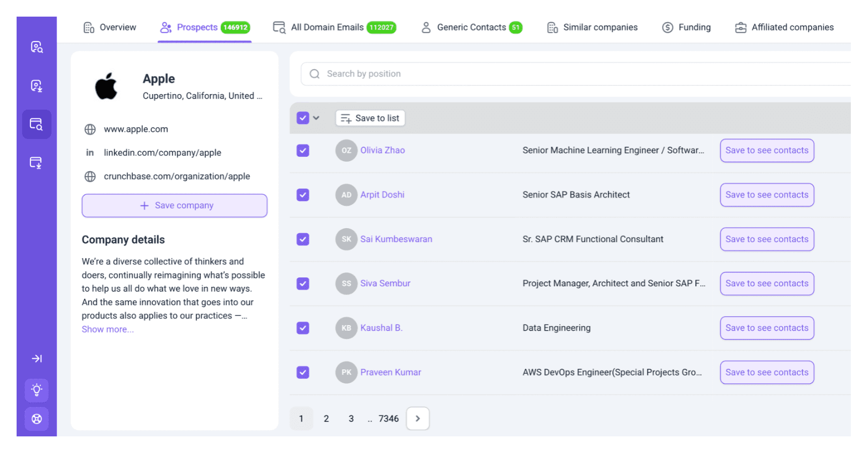Click the LinkedIn icon beside the company link

click(90, 153)
